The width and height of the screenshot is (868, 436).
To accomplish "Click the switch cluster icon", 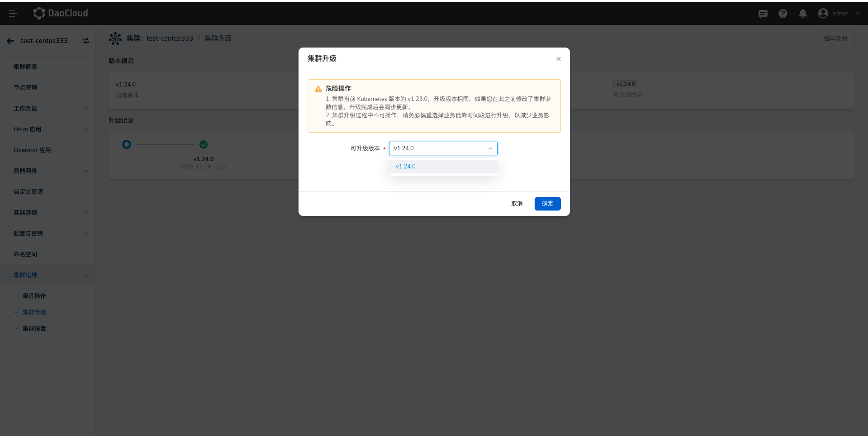I will [x=85, y=41].
